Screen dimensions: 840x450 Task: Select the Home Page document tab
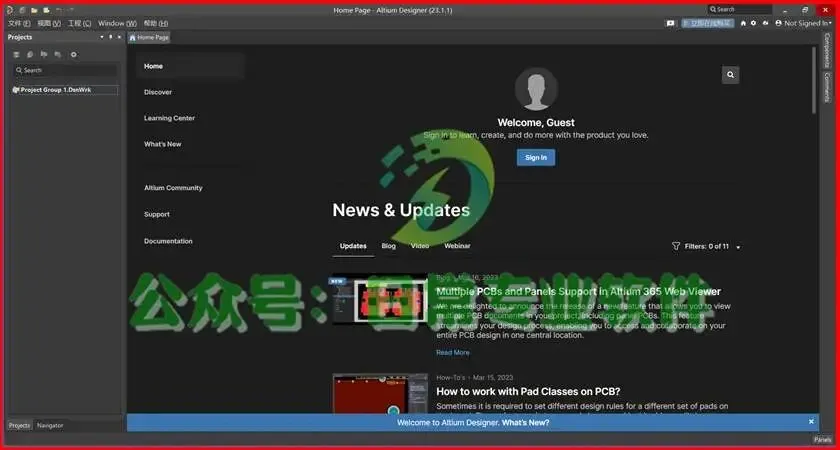pos(149,38)
